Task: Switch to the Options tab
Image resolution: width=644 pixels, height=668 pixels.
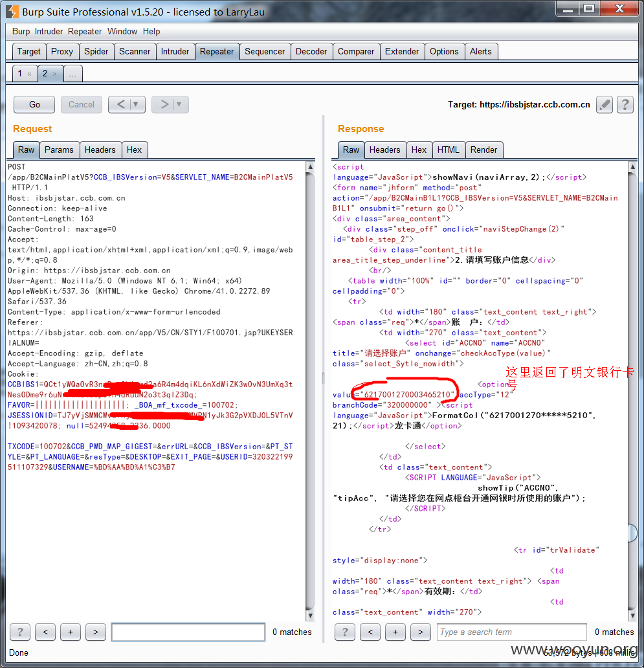Action: coord(444,52)
